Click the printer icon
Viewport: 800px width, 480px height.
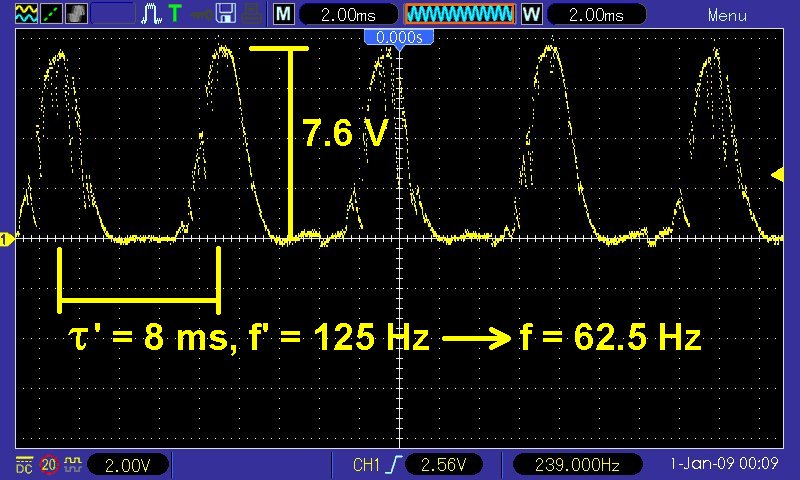tap(252, 13)
